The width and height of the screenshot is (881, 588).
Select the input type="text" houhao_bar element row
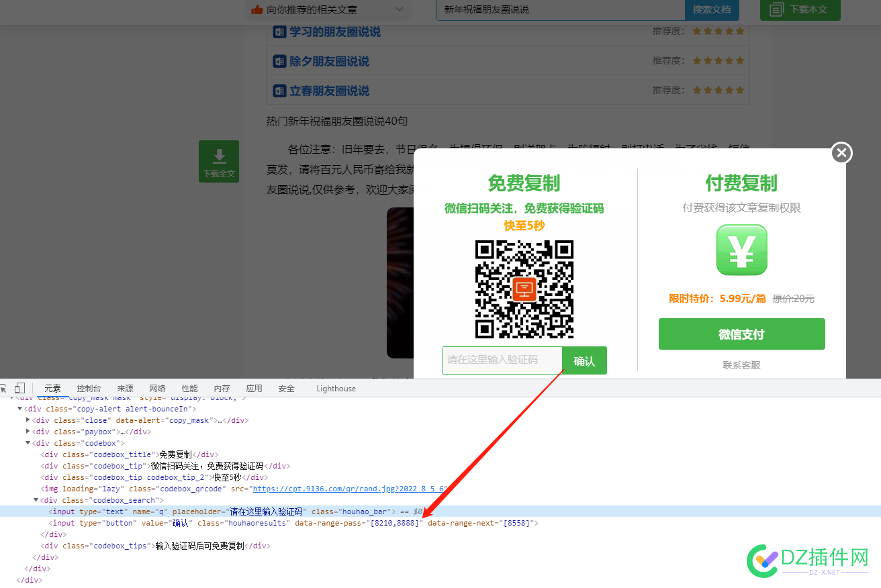pos(440,511)
